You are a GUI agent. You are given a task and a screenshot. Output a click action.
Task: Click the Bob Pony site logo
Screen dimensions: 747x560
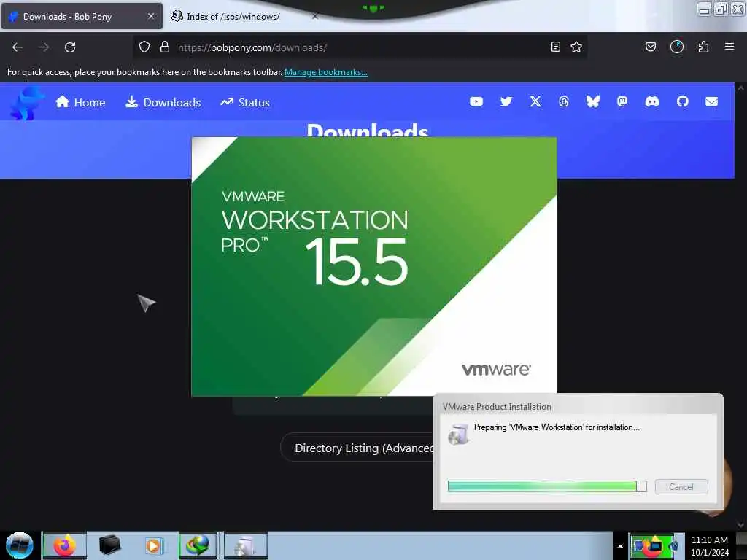coord(26,103)
